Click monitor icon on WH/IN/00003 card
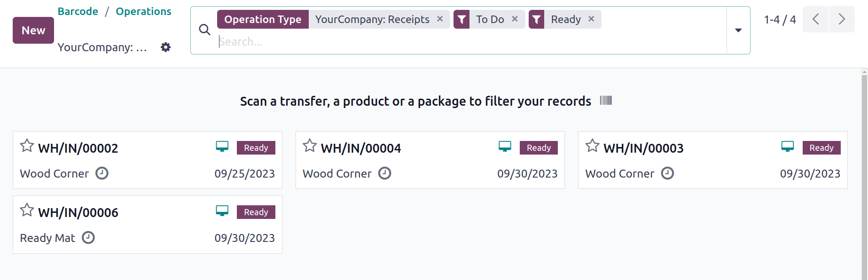This screenshot has width=868, height=280. click(788, 147)
